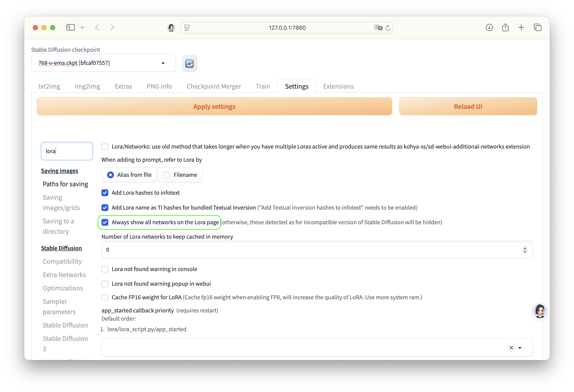Open sidebar options chevron menu

pos(82,28)
